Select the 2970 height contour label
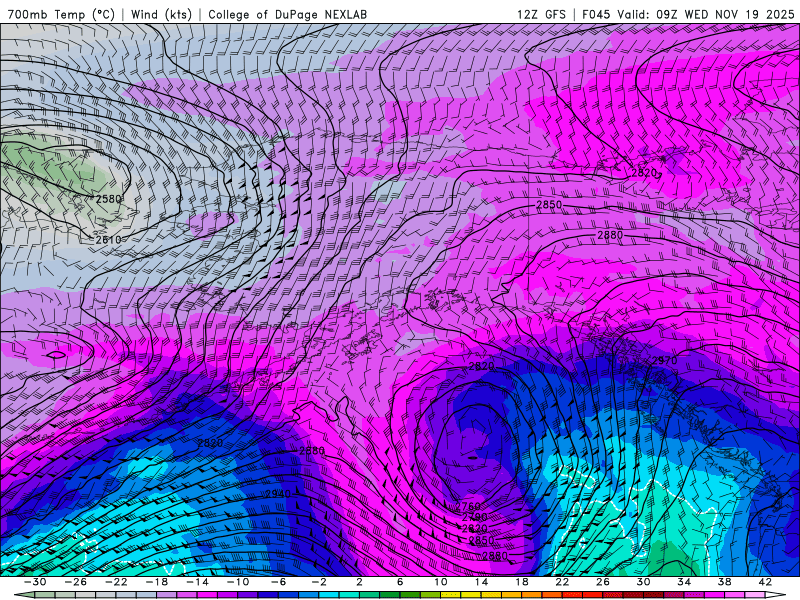 (664, 361)
